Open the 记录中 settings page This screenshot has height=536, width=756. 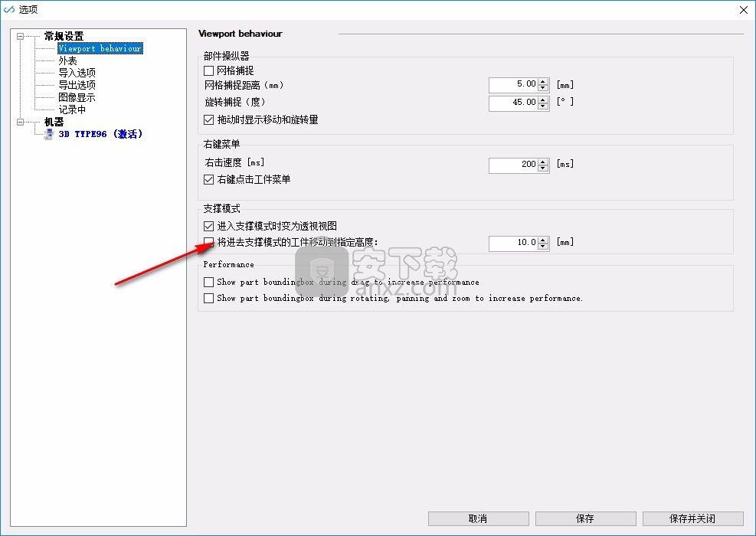click(x=72, y=109)
